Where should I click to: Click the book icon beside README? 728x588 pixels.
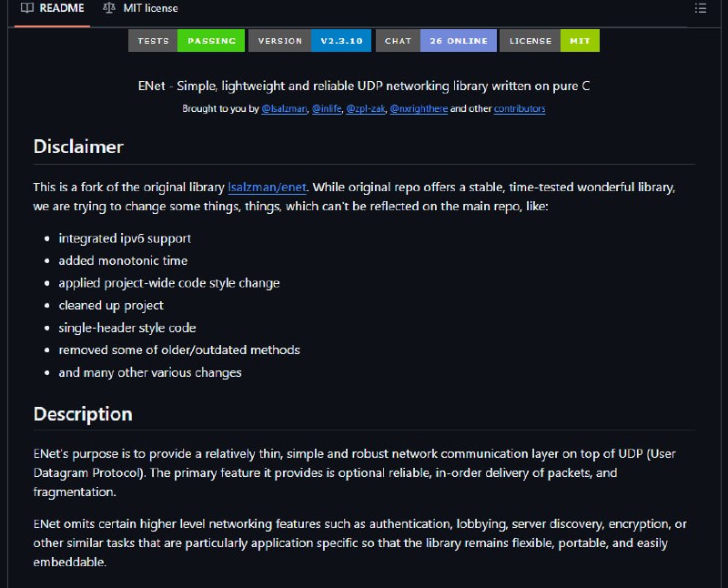click(x=27, y=8)
